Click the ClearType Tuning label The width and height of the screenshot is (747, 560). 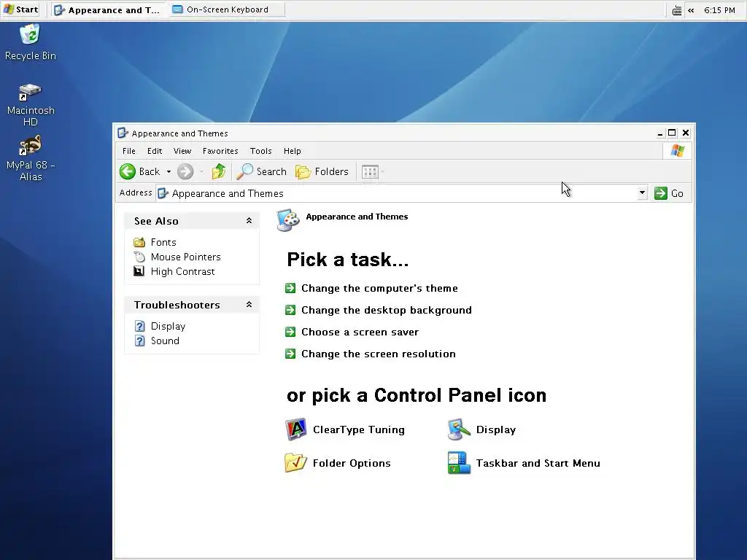pyautogui.click(x=359, y=429)
